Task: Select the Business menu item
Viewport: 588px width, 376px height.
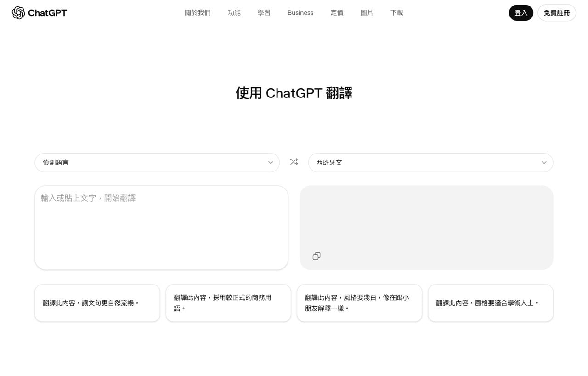Action: click(300, 12)
